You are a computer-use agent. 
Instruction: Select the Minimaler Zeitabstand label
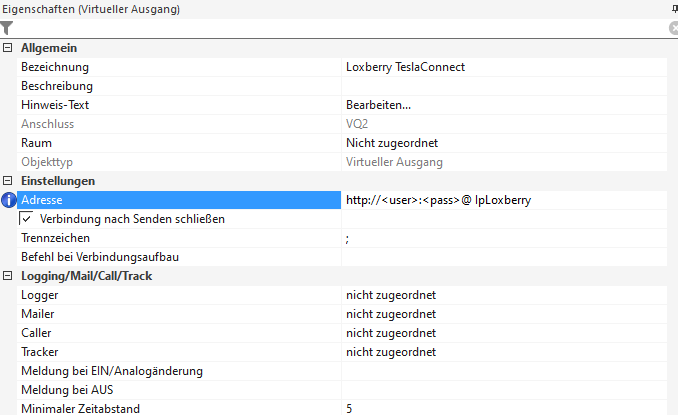point(80,409)
